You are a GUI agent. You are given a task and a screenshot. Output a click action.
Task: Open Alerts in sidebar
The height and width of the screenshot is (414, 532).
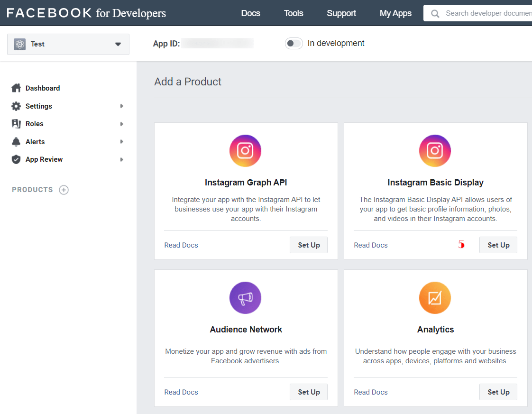(x=35, y=141)
